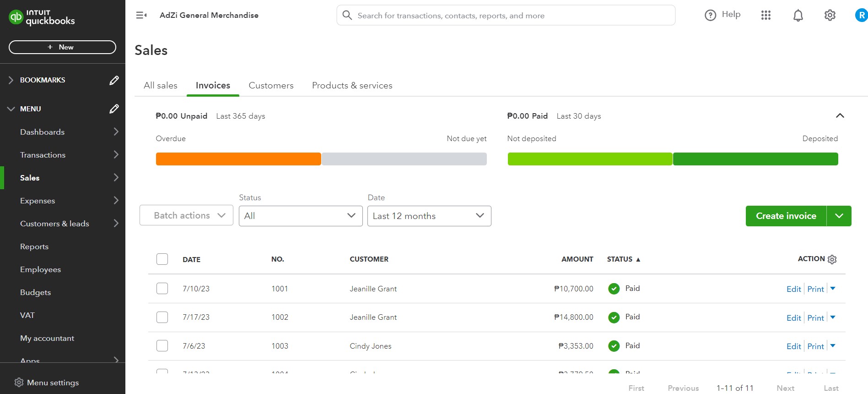Open the apps grid icon
Screen dimensions: 868x394
[766, 15]
